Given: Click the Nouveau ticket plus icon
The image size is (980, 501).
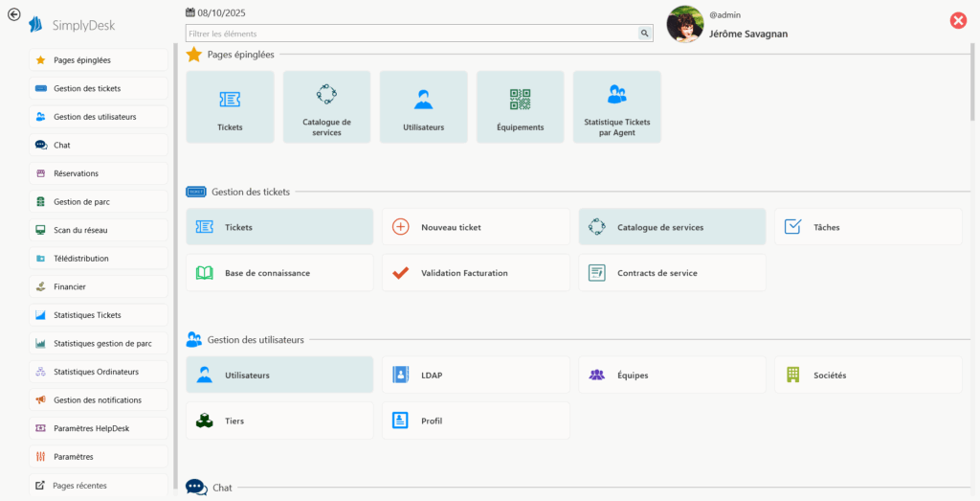Looking at the screenshot, I should pyautogui.click(x=401, y=227).
